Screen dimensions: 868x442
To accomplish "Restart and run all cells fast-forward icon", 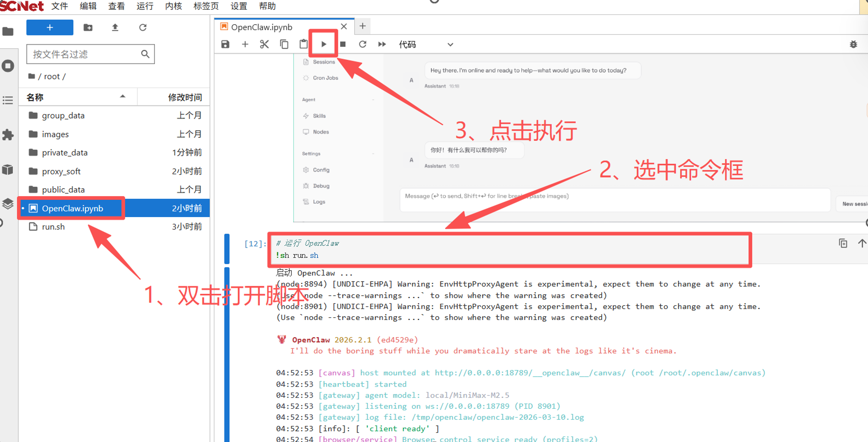I will click(x=382, y=44).
